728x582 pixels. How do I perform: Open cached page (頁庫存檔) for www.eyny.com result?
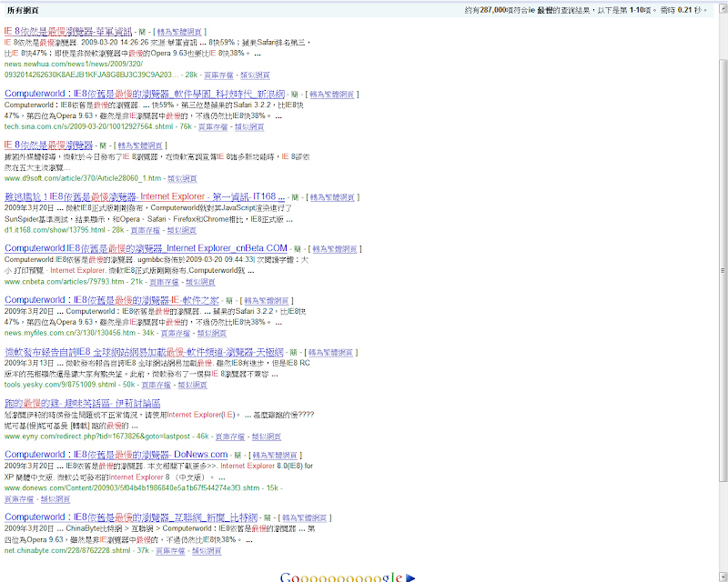point(230,436)
